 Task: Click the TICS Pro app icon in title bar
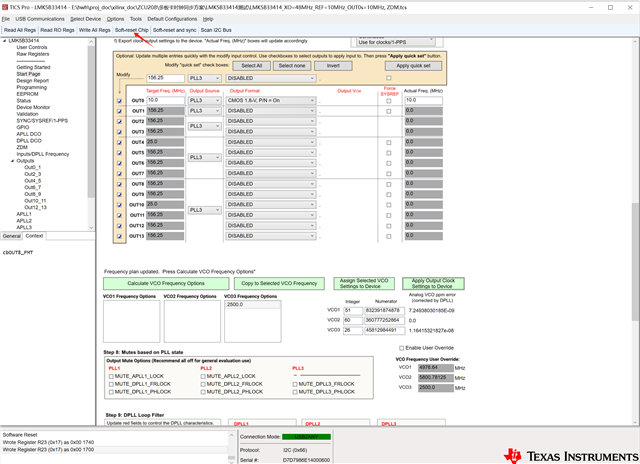tap(5, 7)
